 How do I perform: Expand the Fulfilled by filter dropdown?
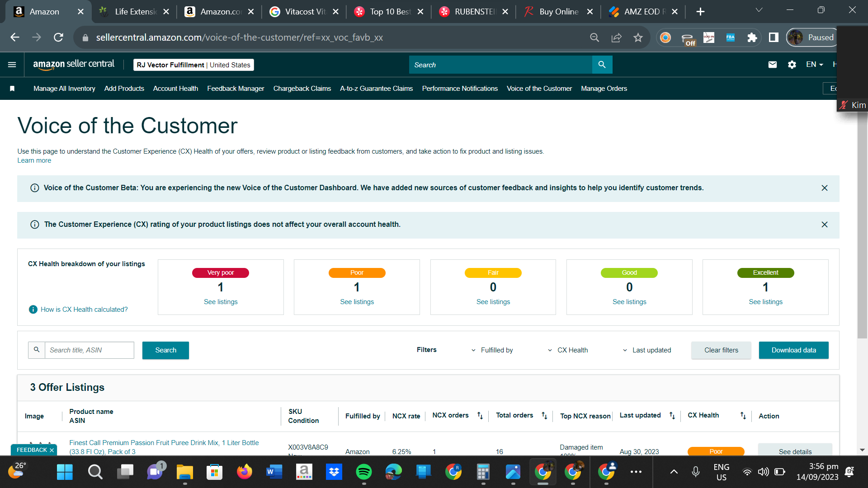(x=492, y=350)
